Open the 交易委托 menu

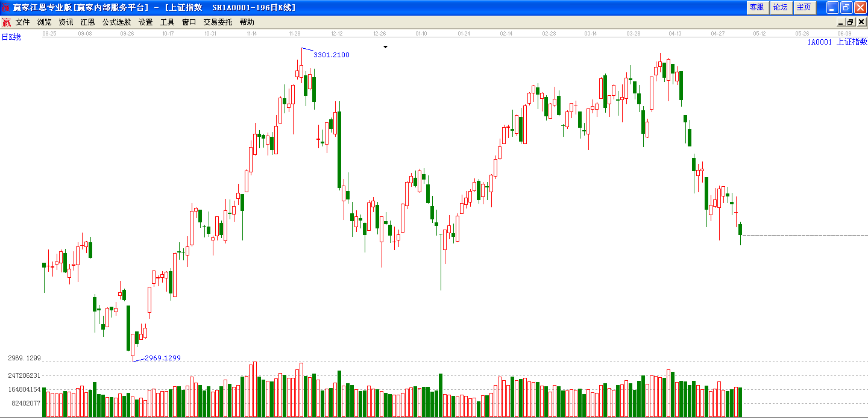218,22
